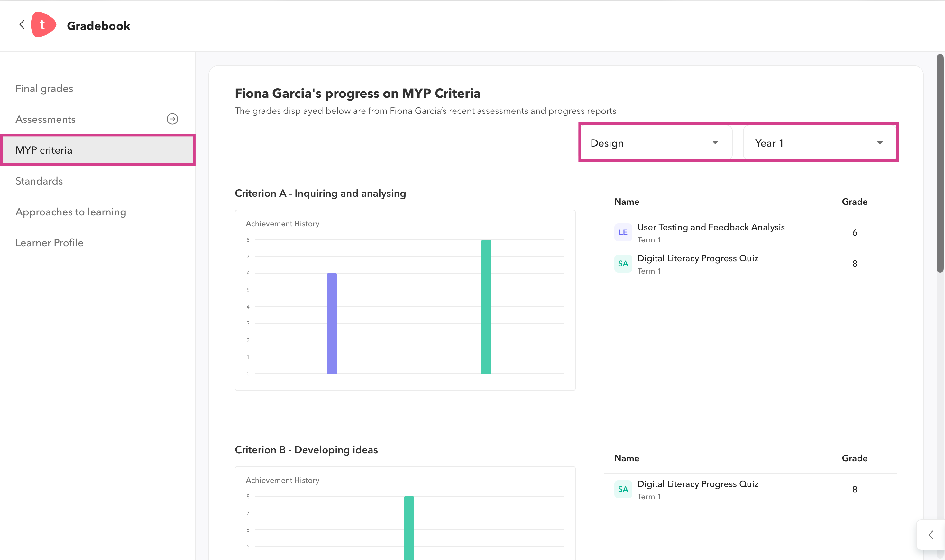Click the SA badge in Criterion B table
Image resolution: width=945 pixels, height=560 pixels.
(623, 489)
